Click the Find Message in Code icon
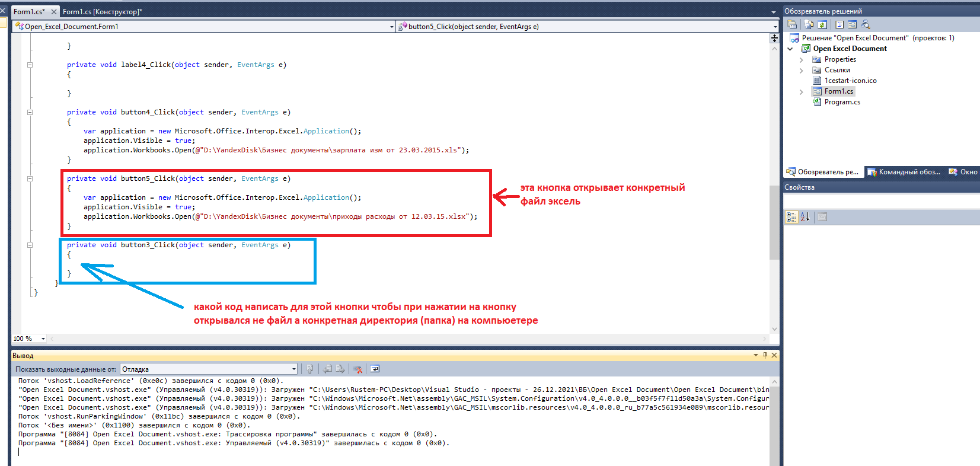 309,369
